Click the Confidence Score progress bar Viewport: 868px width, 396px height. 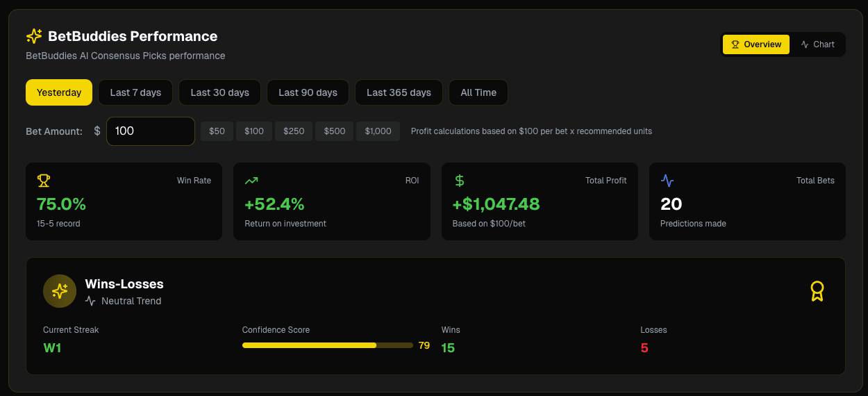(x=328, y=345)
